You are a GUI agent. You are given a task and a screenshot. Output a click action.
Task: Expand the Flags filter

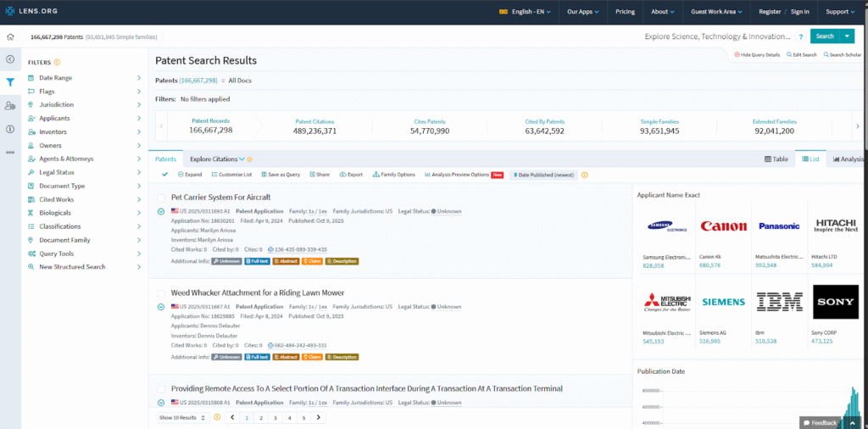click(x=85, y=92)
